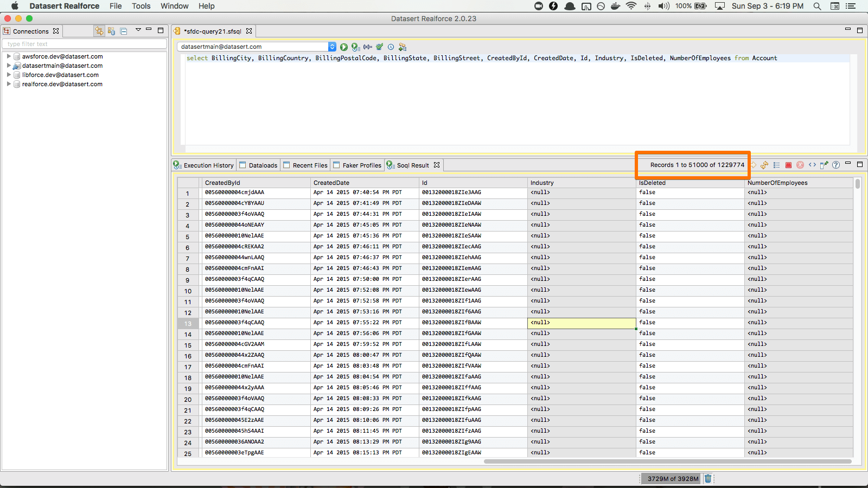This screenshot has height=488, width=868.
Task: Open the Connections view menu triangle
Action: (x=138, y=30)
